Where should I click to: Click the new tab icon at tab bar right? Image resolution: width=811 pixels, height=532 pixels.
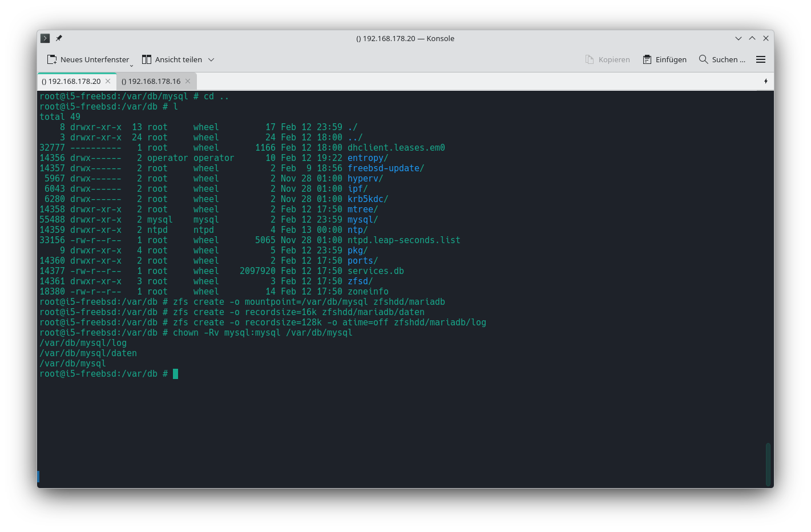(765, 81)
